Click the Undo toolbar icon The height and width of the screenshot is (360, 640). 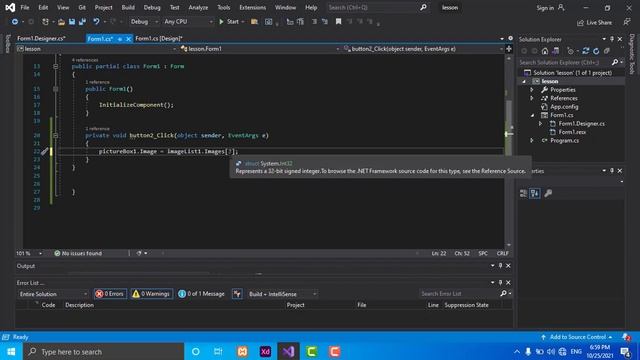[x=96, y=22]
